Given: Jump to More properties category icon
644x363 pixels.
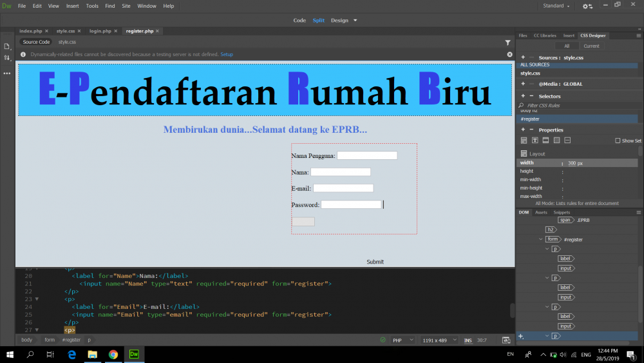Looking at the screenshot, I should [567, 141].
